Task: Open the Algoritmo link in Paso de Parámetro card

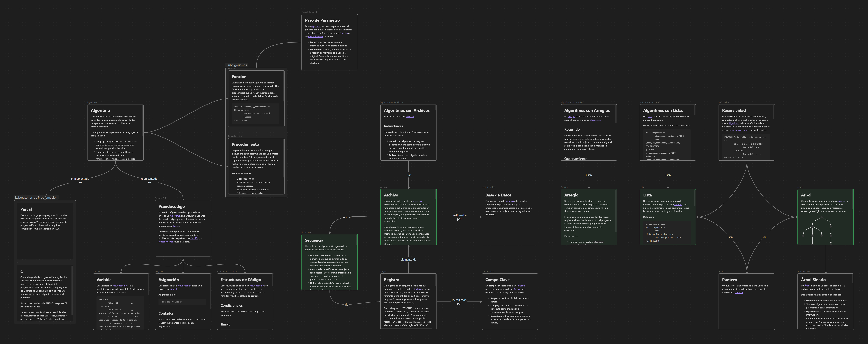Action: tap(316, 26)
